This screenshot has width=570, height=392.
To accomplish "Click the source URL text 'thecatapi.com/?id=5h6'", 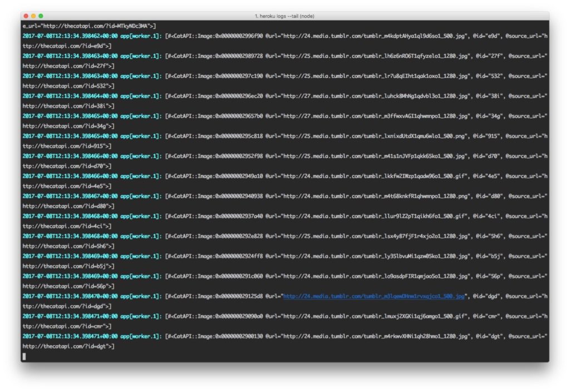I will tap(74, 246).
